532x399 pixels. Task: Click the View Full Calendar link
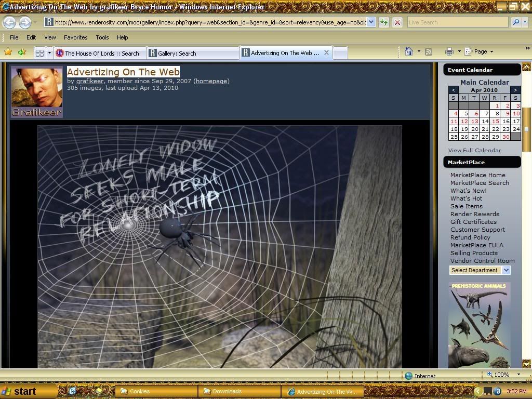click(474, 151)
